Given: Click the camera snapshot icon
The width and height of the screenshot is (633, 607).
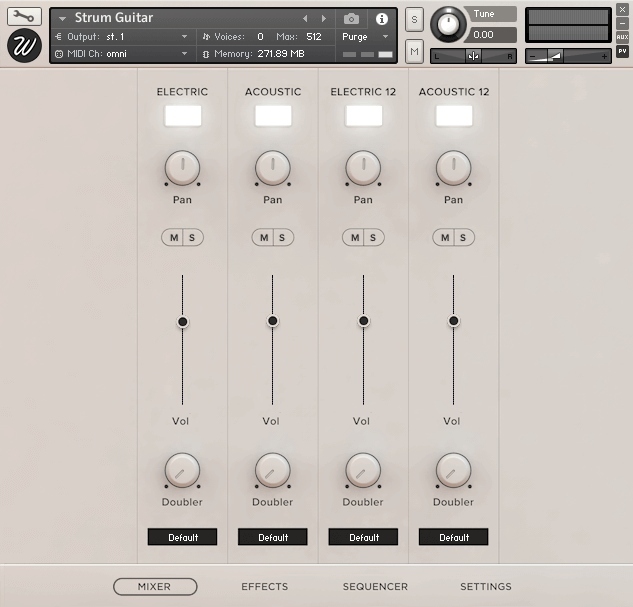Looking at the screenshot, I should click(x=351, y=19).
